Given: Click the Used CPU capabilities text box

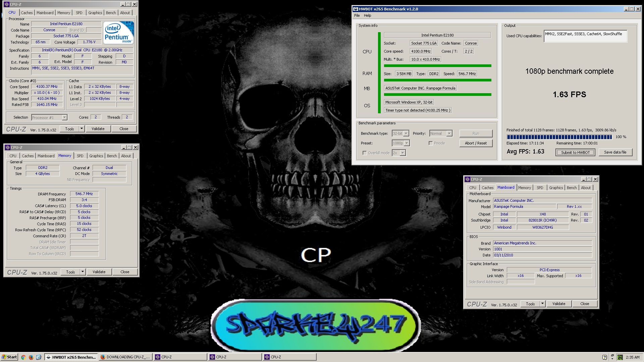Looking at the screenshot, I should [x=585, y=36].
